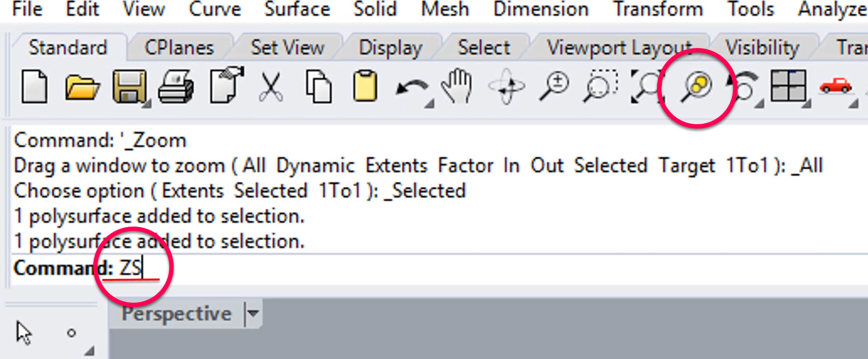Viewport: 868px width, 359px height.
Task: Expand the Perspective viewport dropdown arrow
Action: pos(253,313)
